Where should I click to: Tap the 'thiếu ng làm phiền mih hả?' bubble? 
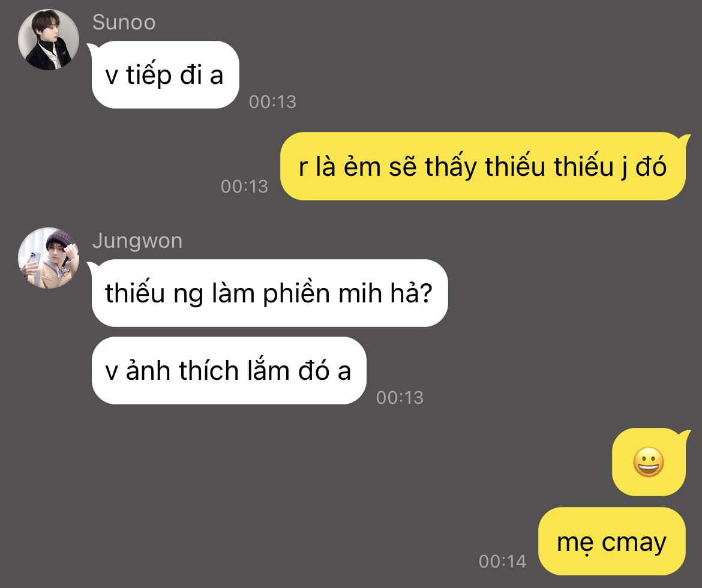(269, 293)
